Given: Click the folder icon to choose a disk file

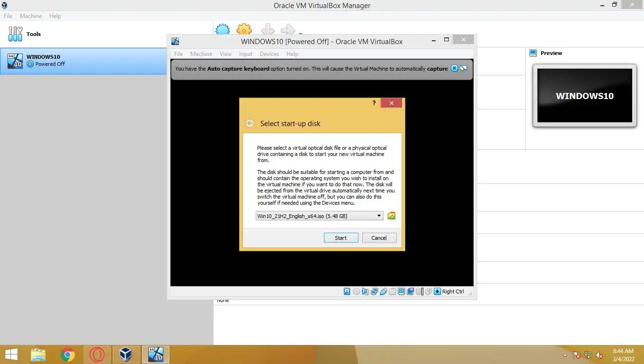Looking at the screenshot, I should [x=392, y=216].
